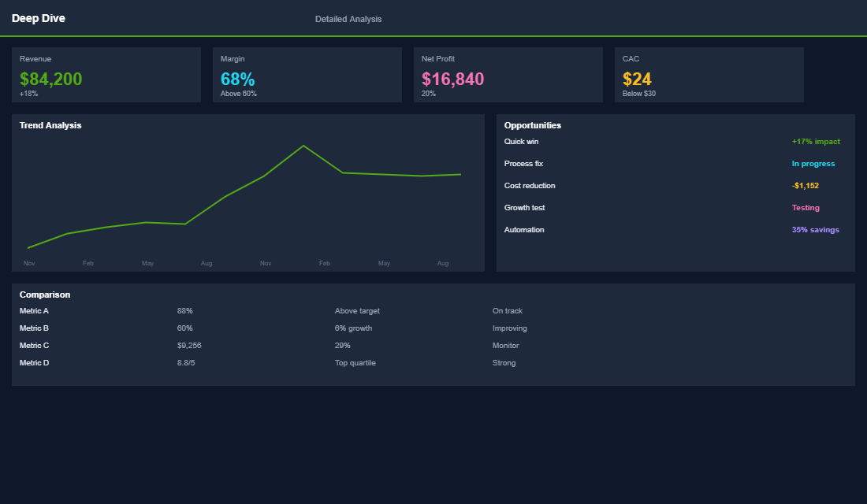Select the Nov axis label on chart
The height and width of the screenshot is (504, 867).
tap(29, 263)
